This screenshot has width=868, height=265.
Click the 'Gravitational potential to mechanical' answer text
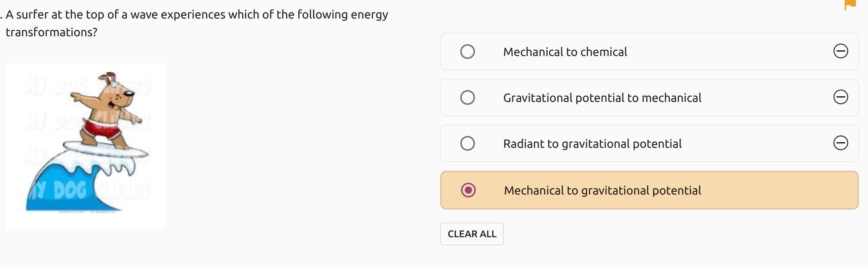[x=602, y=98]
